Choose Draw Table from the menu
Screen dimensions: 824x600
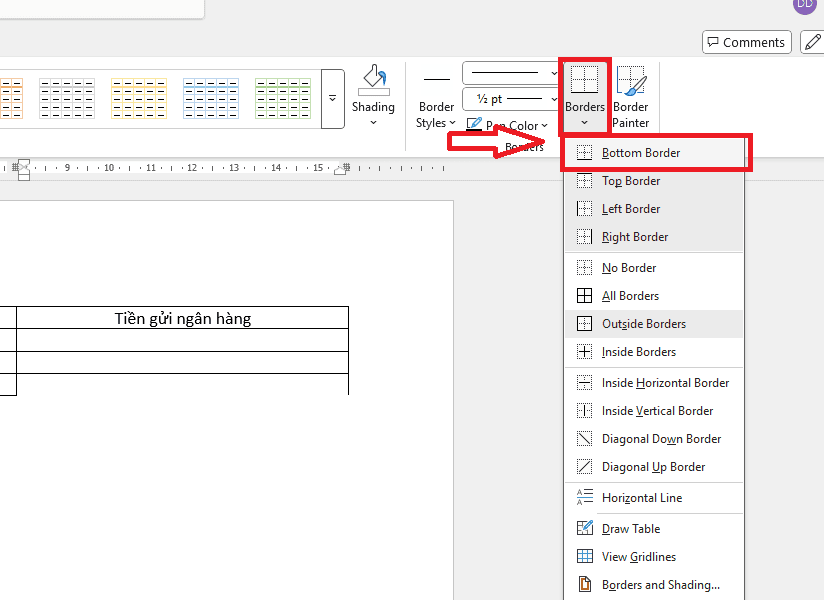click(630, 529)
